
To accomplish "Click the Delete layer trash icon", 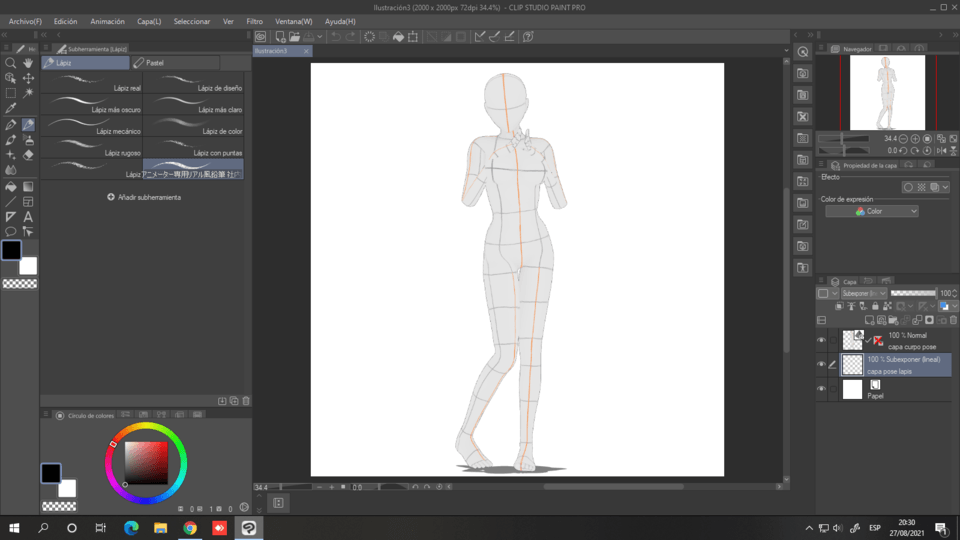I will click(x=953, y=320).
